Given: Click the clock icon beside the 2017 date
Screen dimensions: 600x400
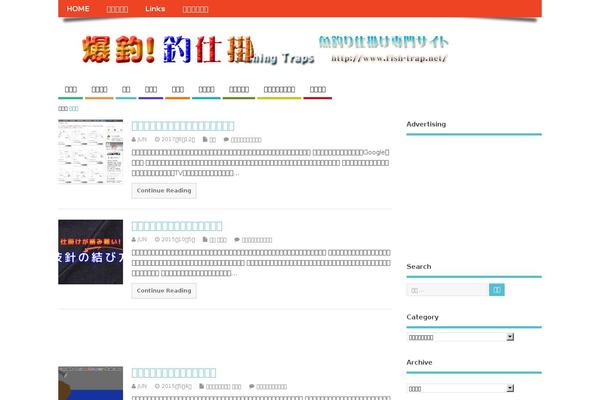Looking at the screenshot, I should coord(157,140).
